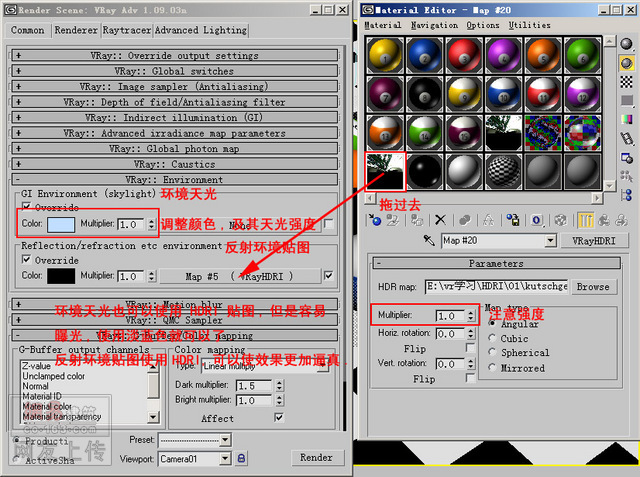Image resolution: width=640 pixels, height=477 pixels.
Task: Toggle the Horiz. rotation Flip checkbox
Action: 470,348
